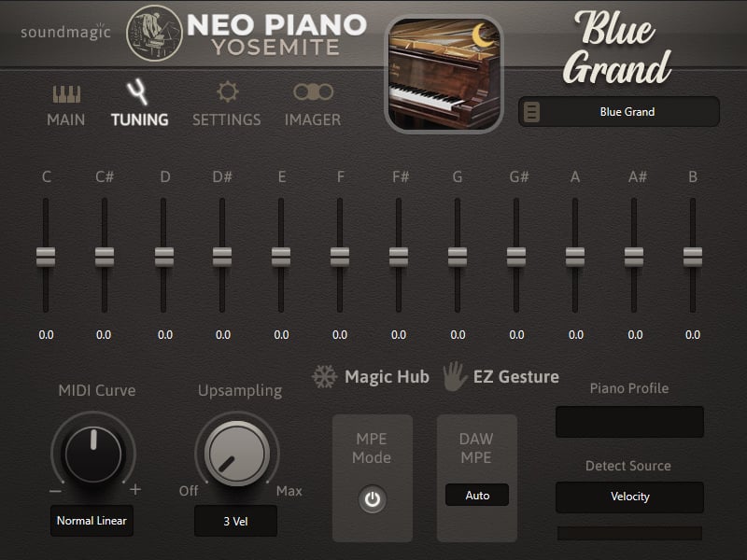747x560 pixels.
Task: Click the empty Piano Profile field
Action: point(629,422)
